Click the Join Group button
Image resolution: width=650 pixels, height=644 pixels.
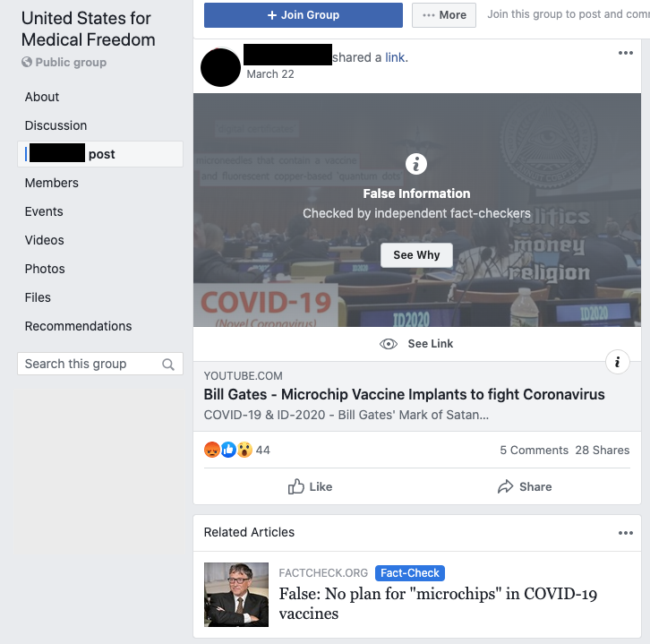pyautogui.click(x=303, y=15)
